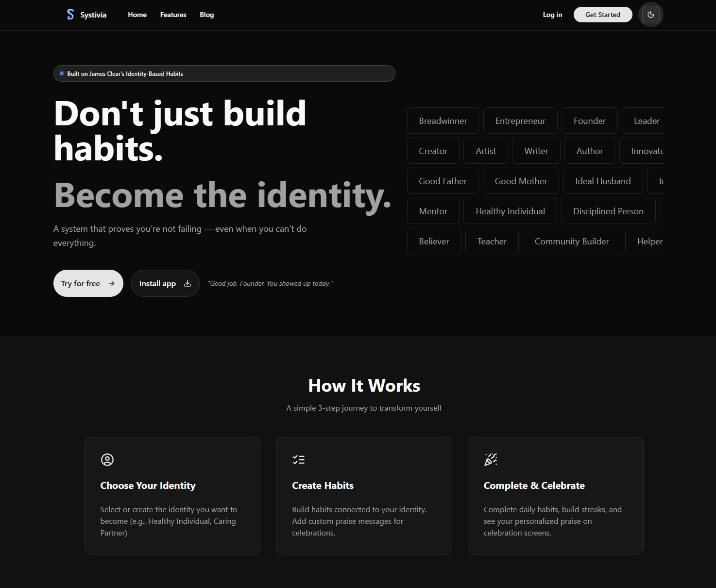Click the party popper icon on Complete & Celebrate card
The width and height of the screenshot is (716, 588).
coord(491,459)
